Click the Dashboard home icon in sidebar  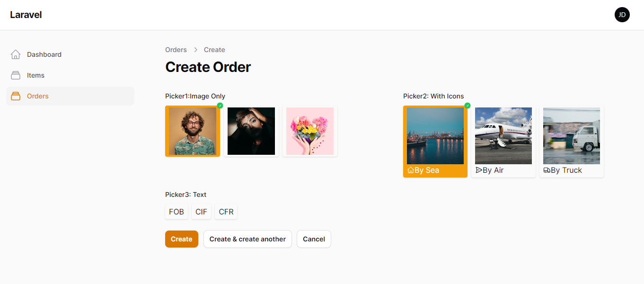16,54
